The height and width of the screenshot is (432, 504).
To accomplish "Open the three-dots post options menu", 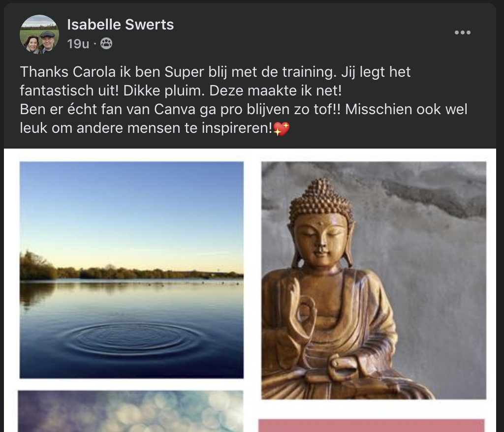I will tap(463, 32).
